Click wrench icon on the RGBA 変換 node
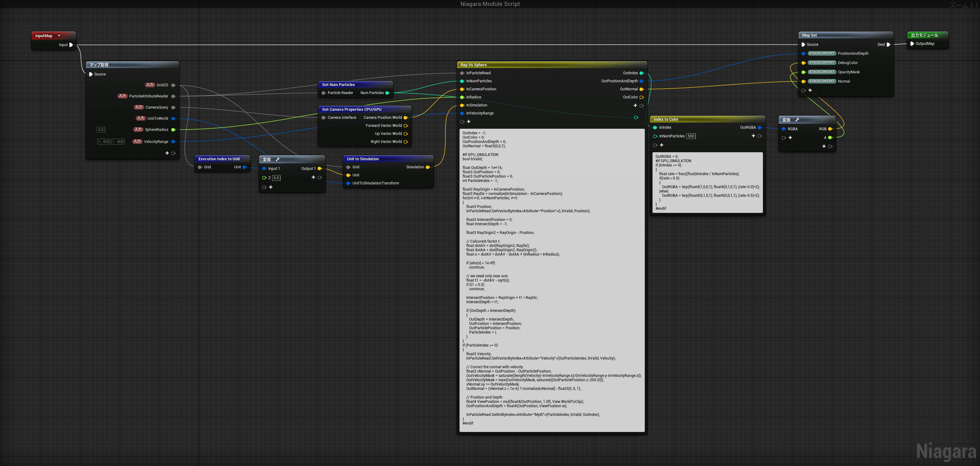This screenshot has height=466, width=980. [x=797, y=119]
